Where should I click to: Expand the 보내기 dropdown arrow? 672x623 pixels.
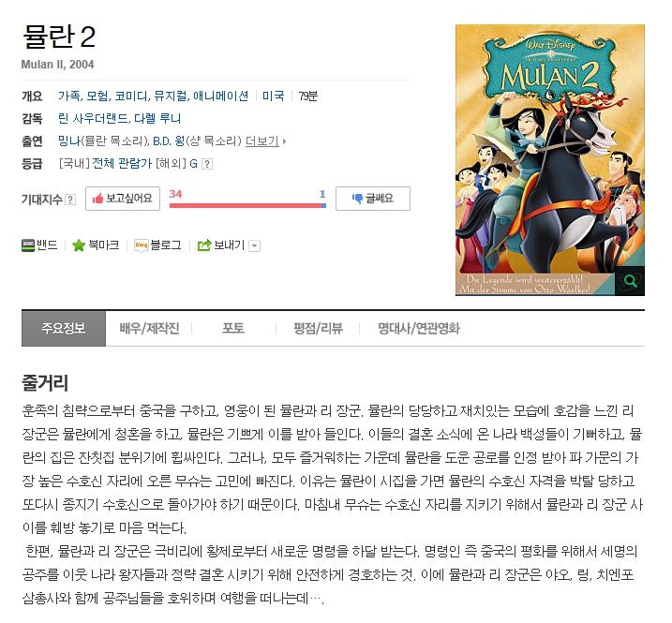[x=255, y=246]
